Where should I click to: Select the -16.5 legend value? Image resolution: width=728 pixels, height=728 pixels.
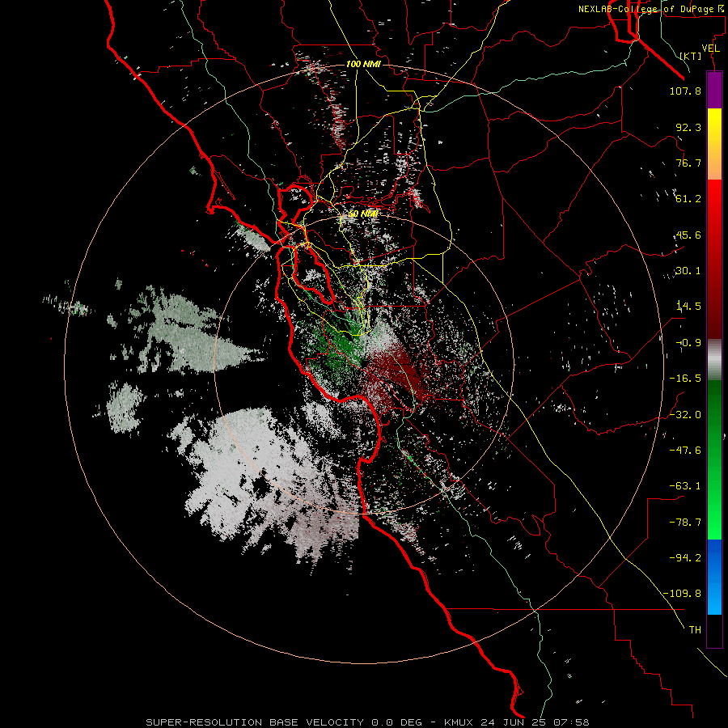(x=685, y=379)
